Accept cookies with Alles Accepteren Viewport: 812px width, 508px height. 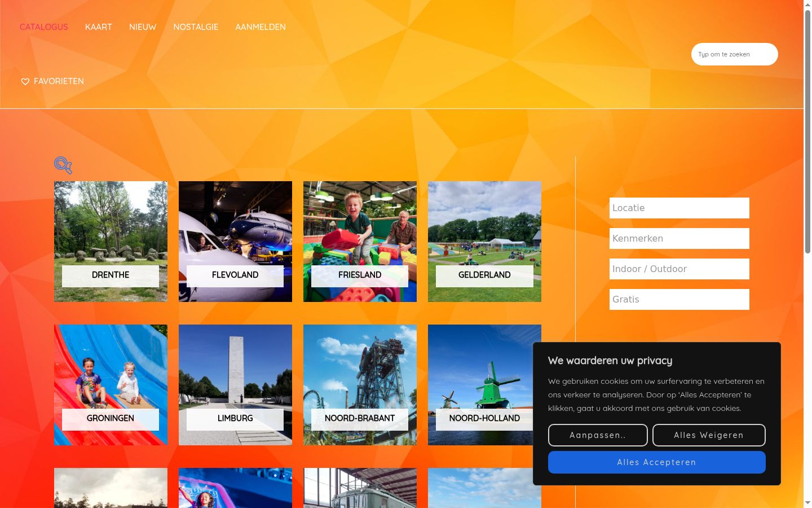[x=657, y=462]
